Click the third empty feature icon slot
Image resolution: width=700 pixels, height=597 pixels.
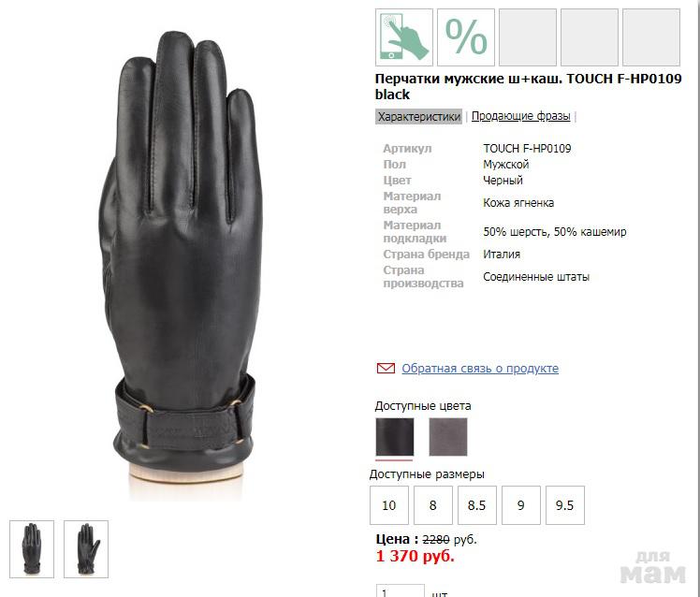[528, 37]
